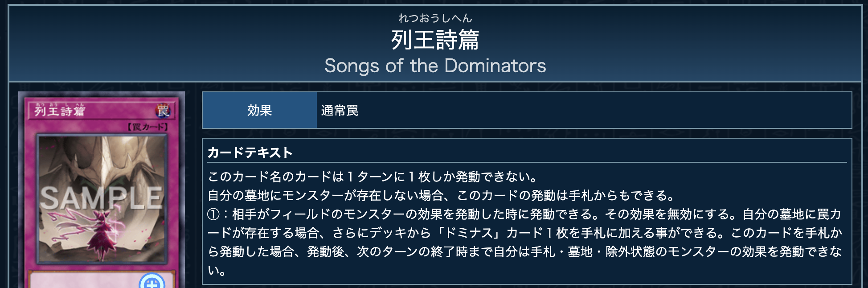868x288 pixels.
Task: Click the カードテキスト section heading
Action: tap(250, 153)
